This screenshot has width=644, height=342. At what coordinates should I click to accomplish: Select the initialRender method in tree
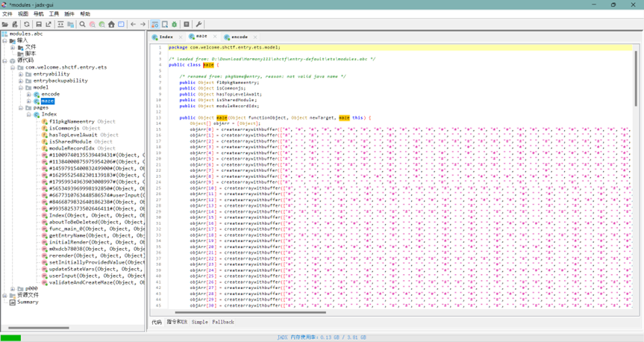[x=97, y=243]
